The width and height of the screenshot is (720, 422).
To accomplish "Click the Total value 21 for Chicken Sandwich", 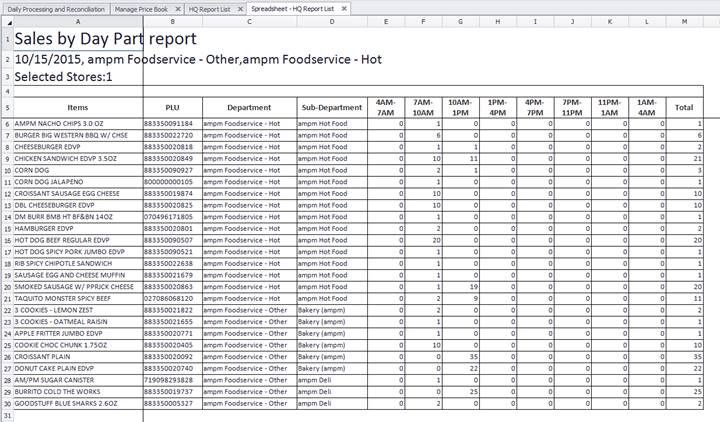I will [x=684, y=158].
